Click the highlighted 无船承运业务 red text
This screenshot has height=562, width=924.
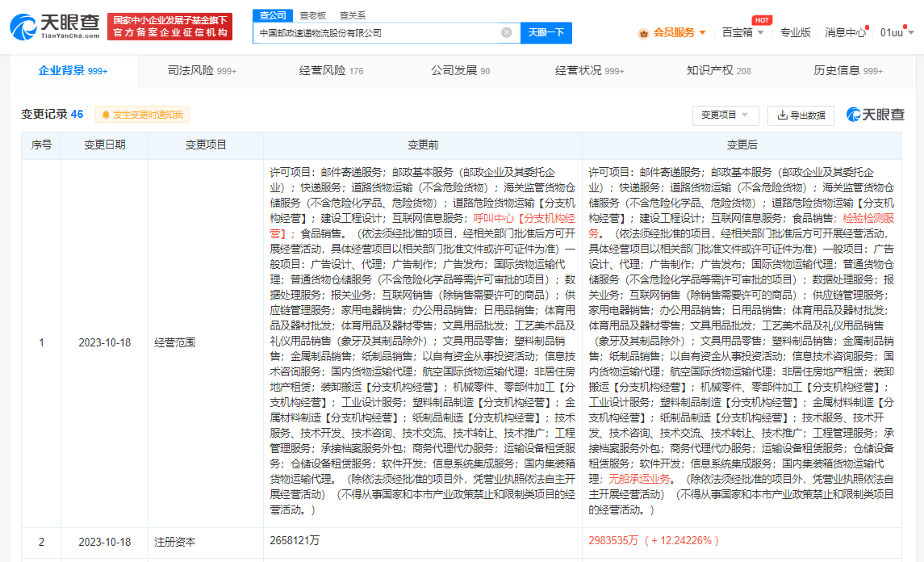[639, 479]
